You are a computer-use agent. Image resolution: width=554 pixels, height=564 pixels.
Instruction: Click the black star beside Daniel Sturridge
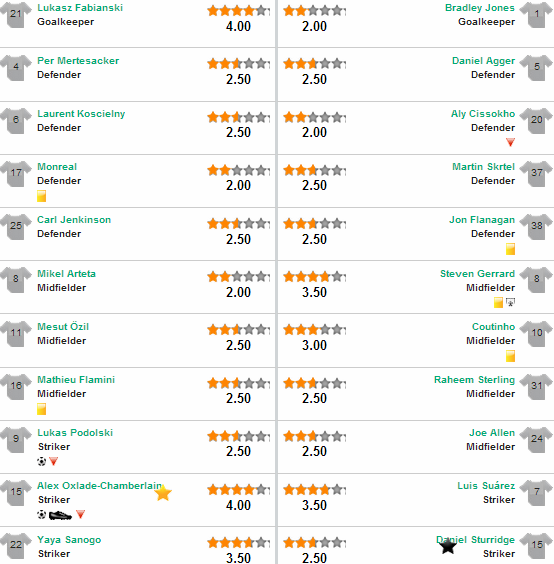448,546
